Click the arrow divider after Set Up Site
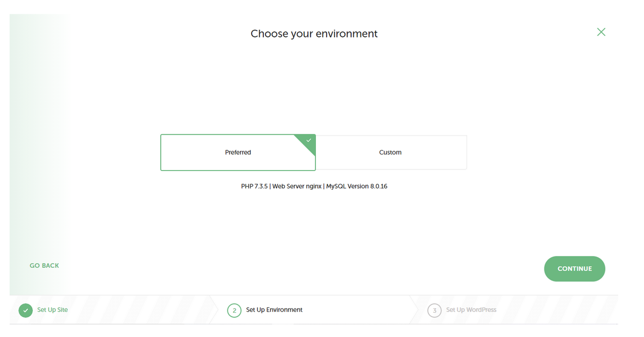This screenshot has width=644, height=337. [x=214, y=310]
